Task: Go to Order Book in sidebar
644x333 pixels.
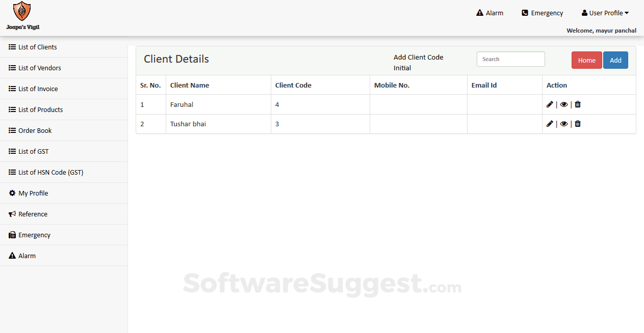Action: tap(35, 131)
